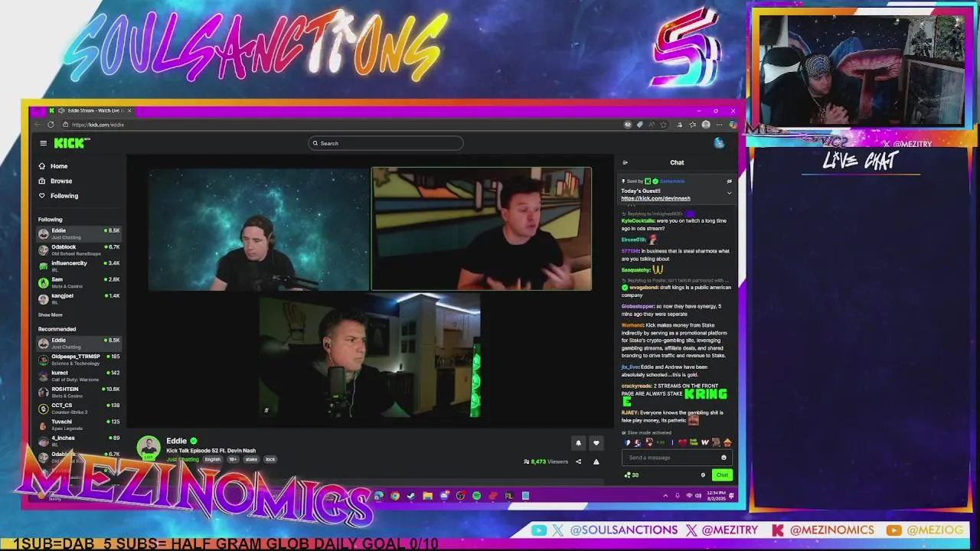This screenshot has height=551, width=980.
Task: Select Odablock in the Following list
Action: click(x=80, y=249)
